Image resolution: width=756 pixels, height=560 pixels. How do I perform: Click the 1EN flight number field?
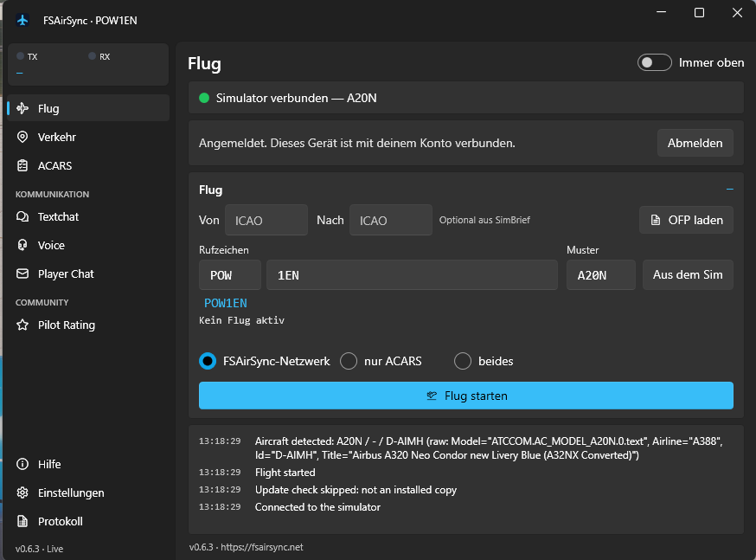412,275
